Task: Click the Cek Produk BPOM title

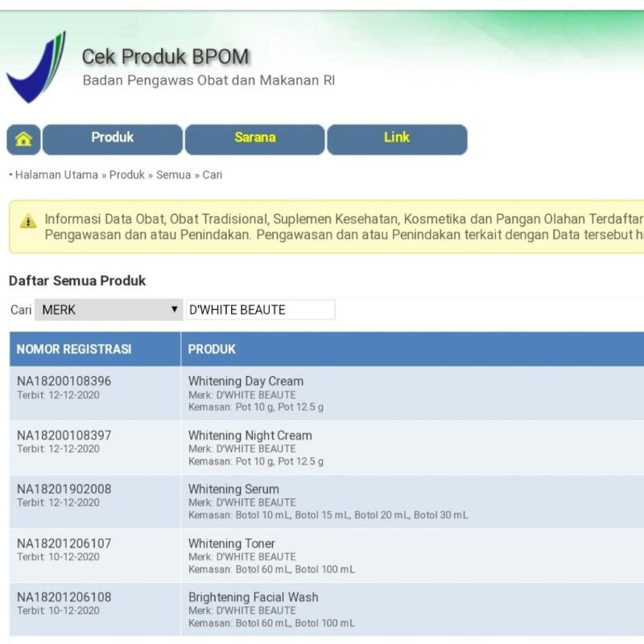Action: pyautogui.click(x=166, y=56)
